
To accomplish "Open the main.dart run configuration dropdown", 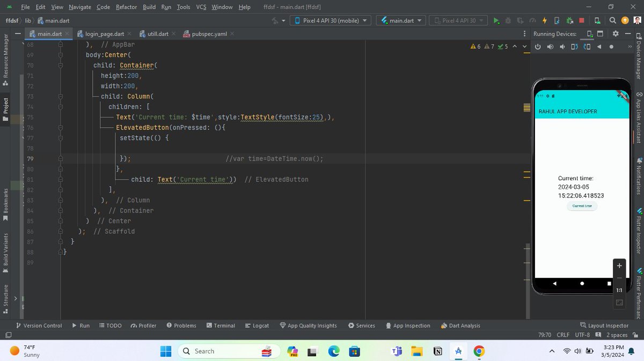I will pyautogui.click(x=401, y=20).
